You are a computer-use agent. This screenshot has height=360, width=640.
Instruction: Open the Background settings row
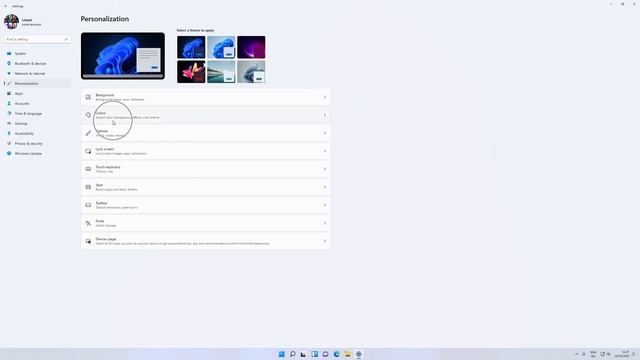[x=206, y=97]
